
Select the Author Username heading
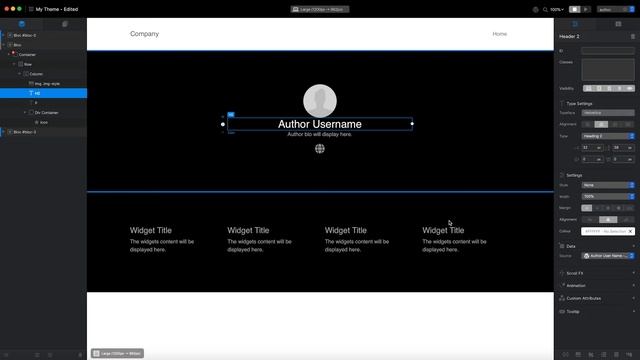[x=320, y=124]
